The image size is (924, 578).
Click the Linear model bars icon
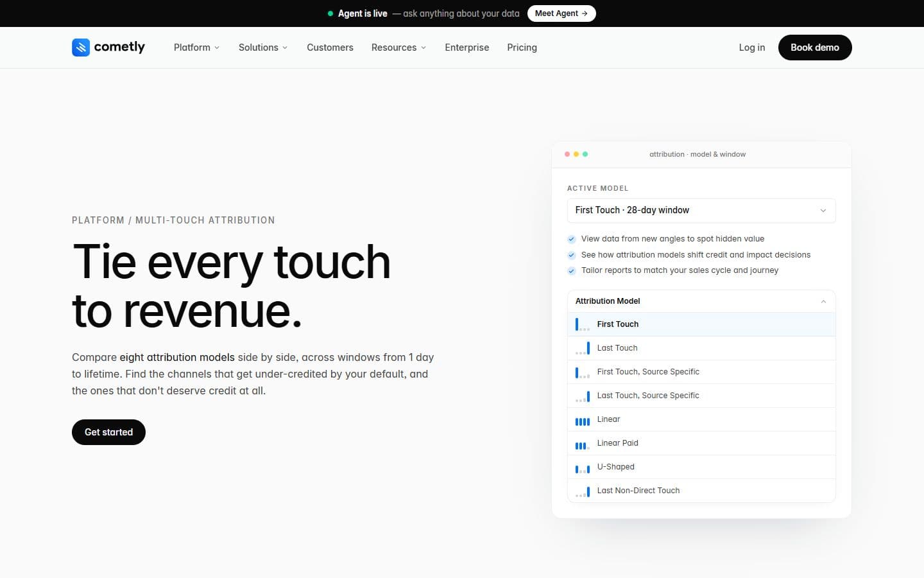coord(583,421)
